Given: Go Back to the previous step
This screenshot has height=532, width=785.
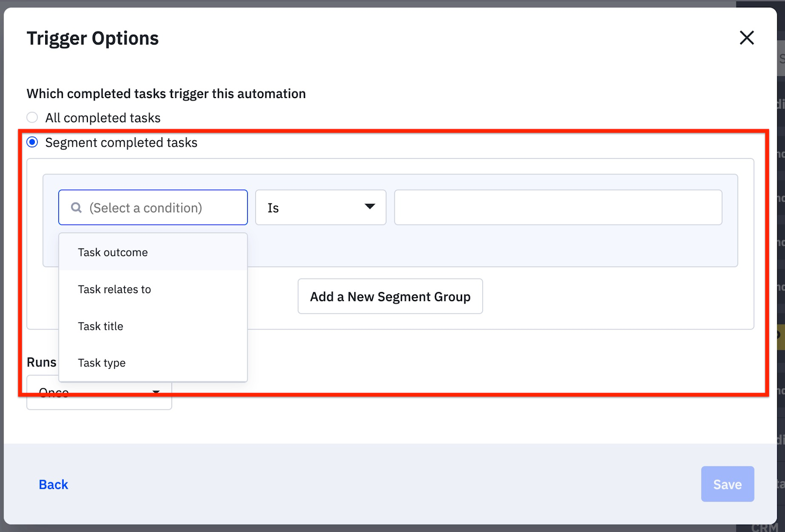Looking at the screenshot, I should [53, 484].
